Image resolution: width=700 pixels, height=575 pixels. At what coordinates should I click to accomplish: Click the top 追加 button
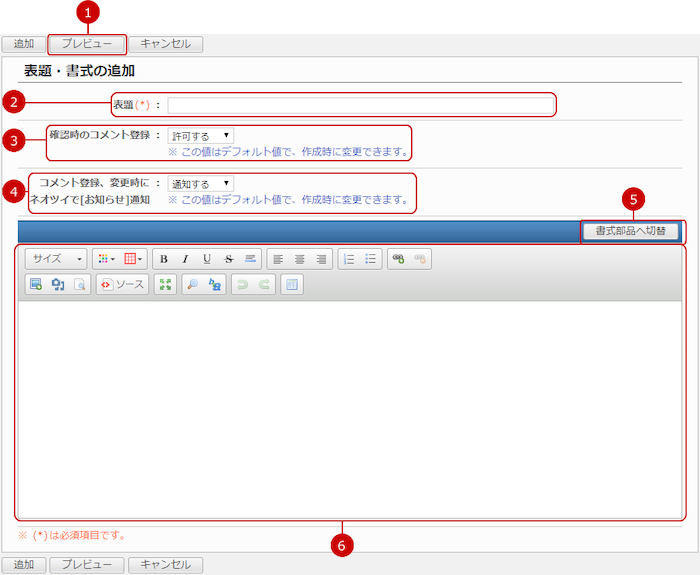click(x=24, y=44)
